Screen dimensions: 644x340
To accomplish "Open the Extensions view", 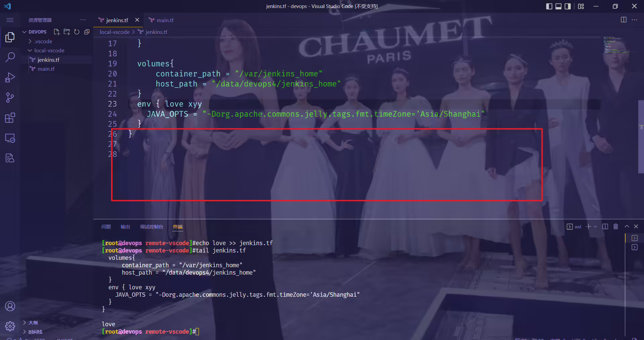I will tap(10, 118).
